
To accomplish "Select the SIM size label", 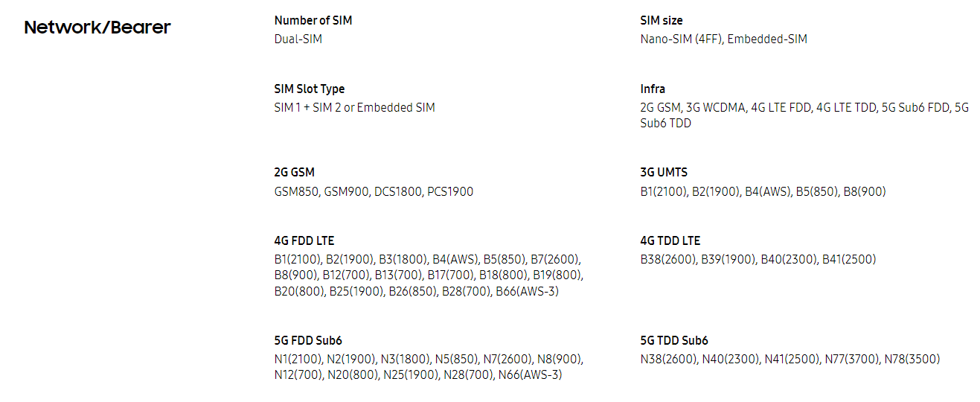I will [x=662, y=21].
